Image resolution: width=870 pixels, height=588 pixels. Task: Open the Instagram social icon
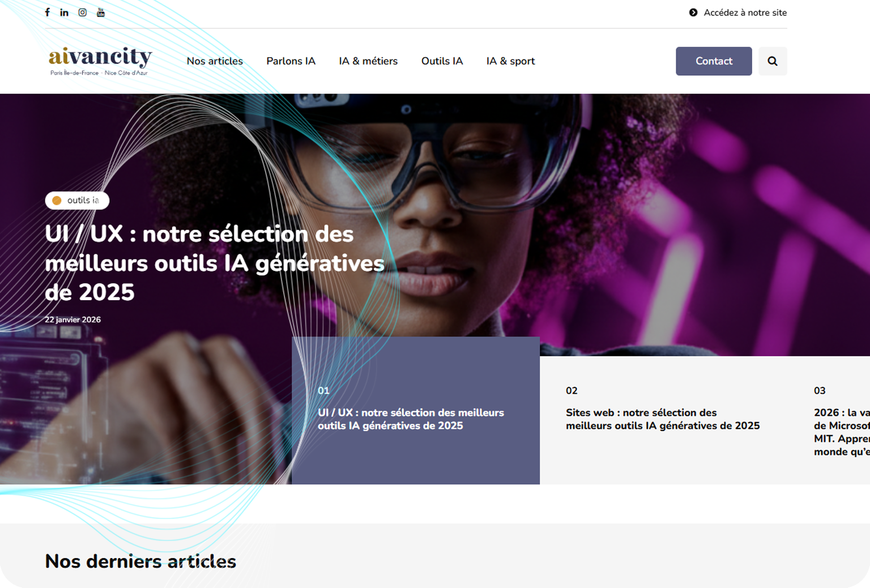(83, 12)
